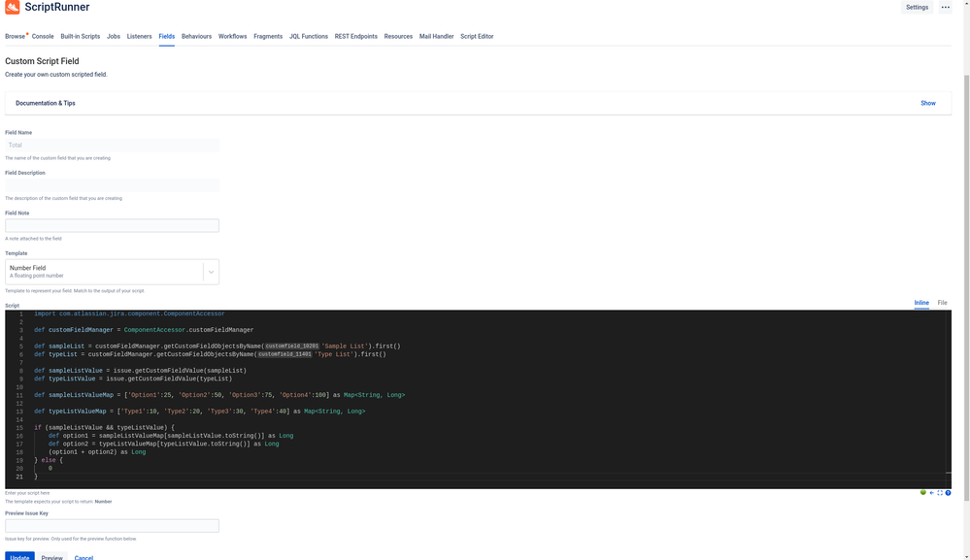Click the Field Description input

coord(112,185)
